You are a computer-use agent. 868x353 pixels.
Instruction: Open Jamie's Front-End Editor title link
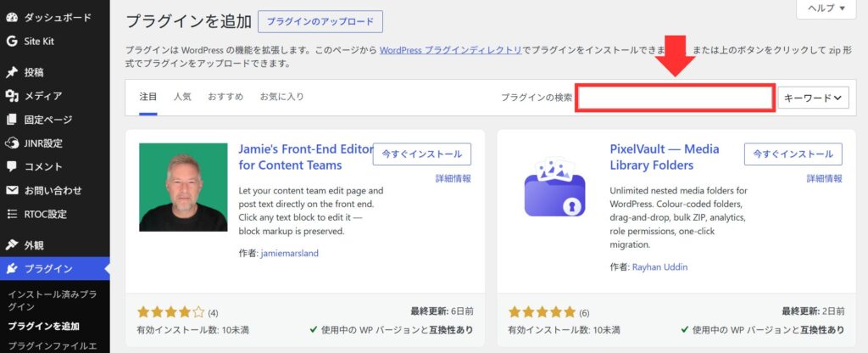(x=306, y=157)
